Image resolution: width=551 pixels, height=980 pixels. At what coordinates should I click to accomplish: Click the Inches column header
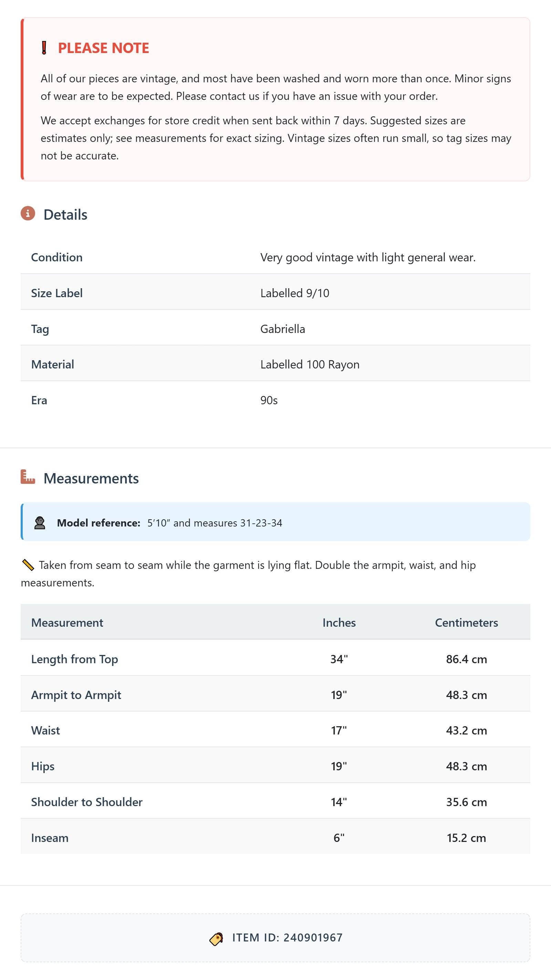(339, 622)
